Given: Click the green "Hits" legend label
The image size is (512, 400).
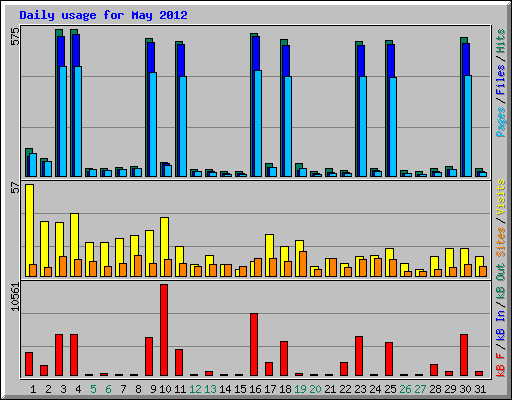Looking at the screenshot, I should pos(501,41).
